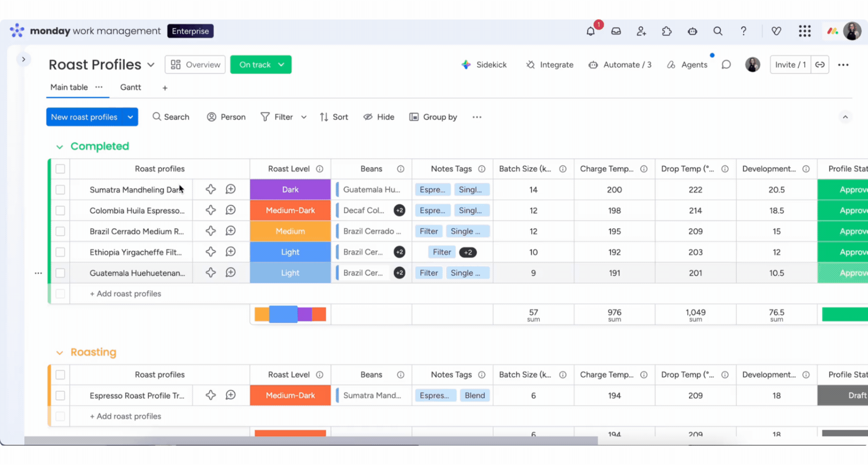Change the Dark roast level cell
The width and height of the screenshot is (868, 465).
pyautogui.click(x=290, y=189)
